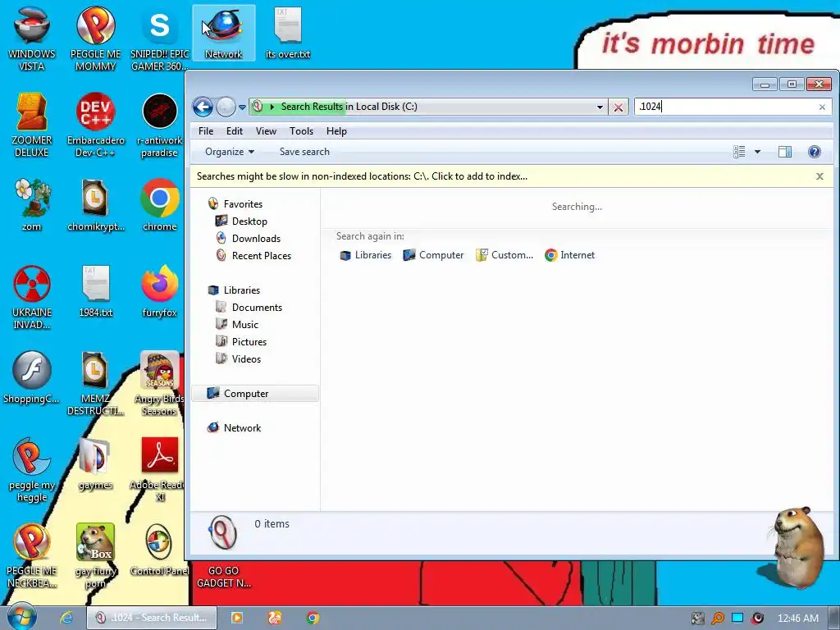The height and width of the screenshot is (630, 840).
Task: Search again in Libraries
Action: point(365,255)
